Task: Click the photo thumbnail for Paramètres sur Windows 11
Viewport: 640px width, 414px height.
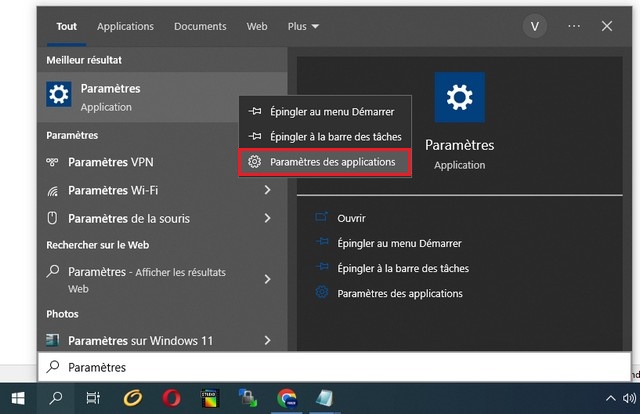Action: pos(52,340)
